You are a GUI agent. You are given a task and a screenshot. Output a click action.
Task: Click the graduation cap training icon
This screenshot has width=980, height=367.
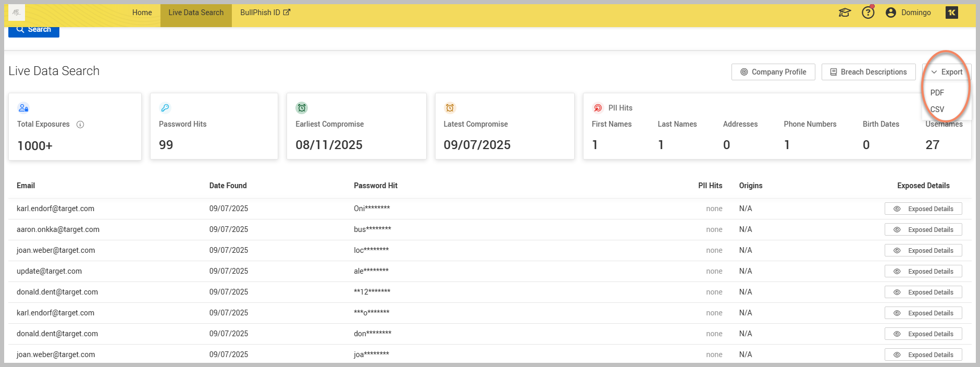pos(845,13)
